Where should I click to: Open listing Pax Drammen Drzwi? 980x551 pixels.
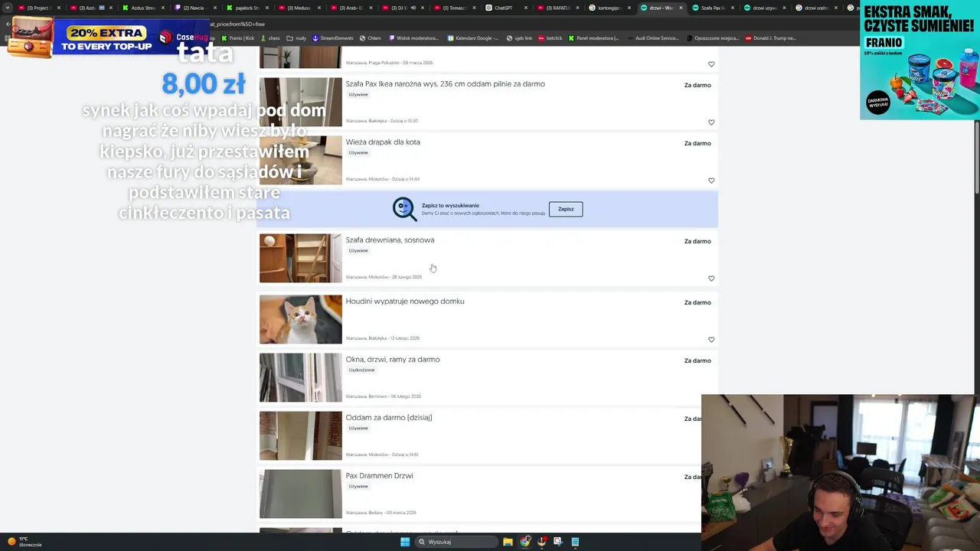tap(379, 476)
